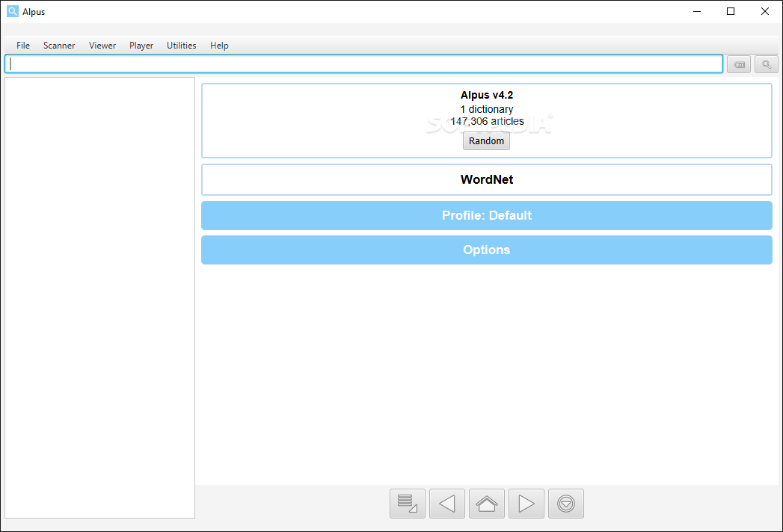Open the File menu

[x=23, y=46]
